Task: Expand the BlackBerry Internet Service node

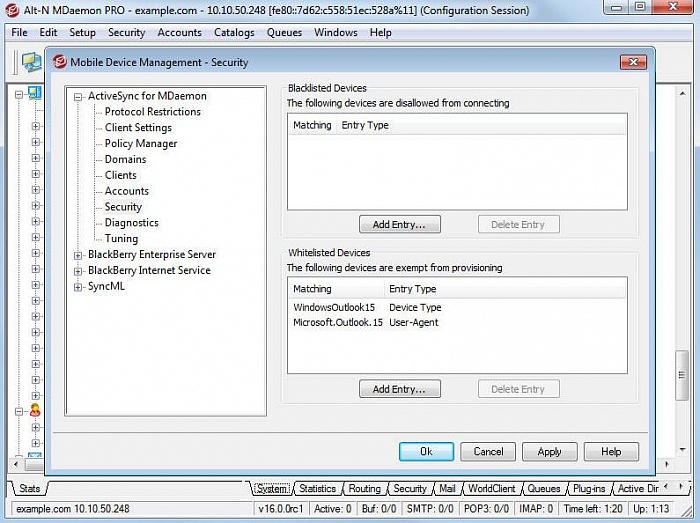Action: (x=78, y=271)
